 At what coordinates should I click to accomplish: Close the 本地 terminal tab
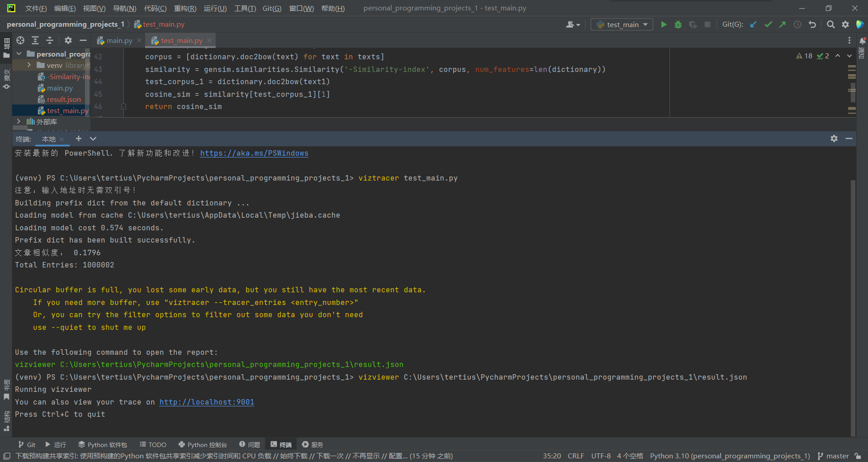(x=61, y=139)
